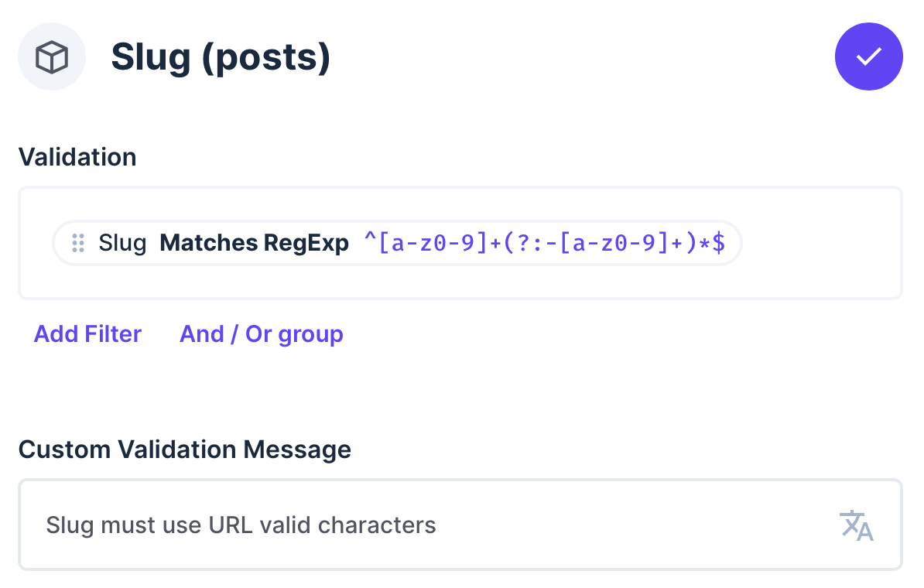Click inside the Validation rule pill
Viewport: 924px width, 588px height.
coord(396,243)
